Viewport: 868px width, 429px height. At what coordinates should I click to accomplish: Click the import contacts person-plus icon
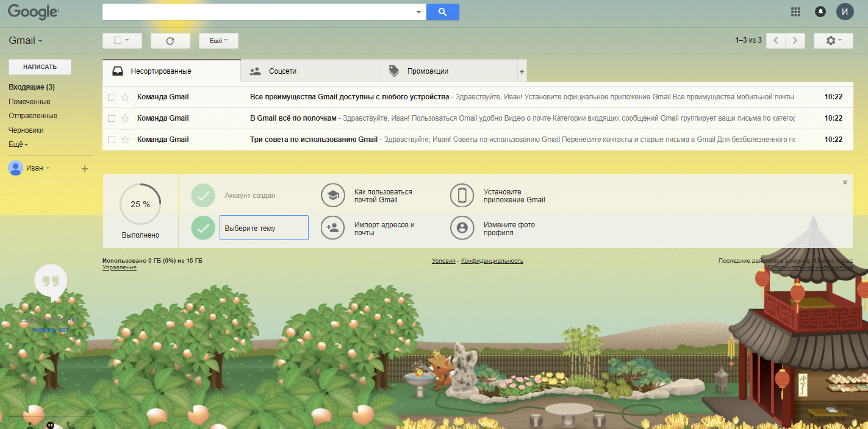(333, 228)
